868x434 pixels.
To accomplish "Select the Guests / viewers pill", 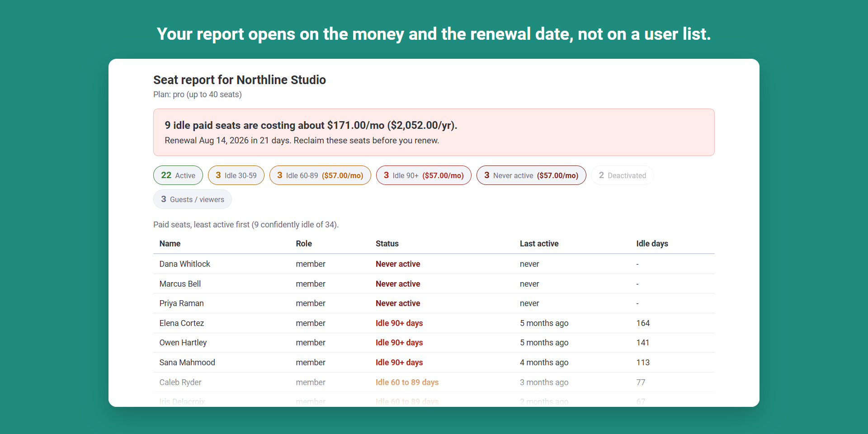I will click(x=193, y=199).
